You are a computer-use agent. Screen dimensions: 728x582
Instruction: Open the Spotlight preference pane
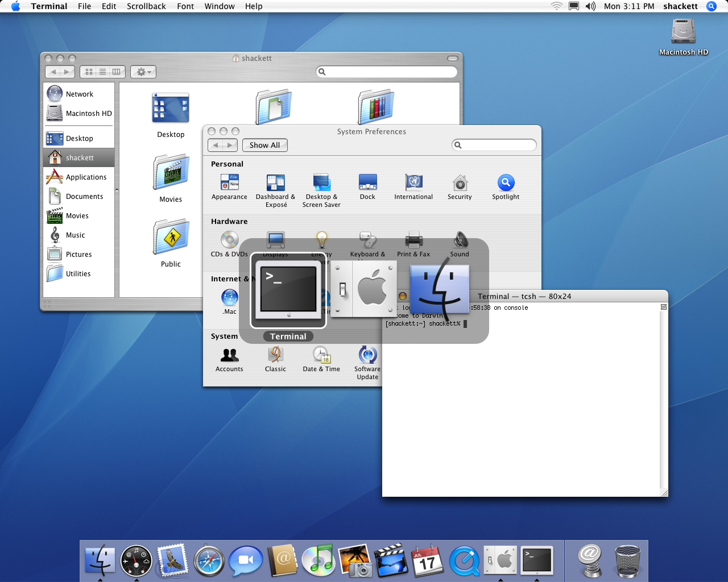505,184
